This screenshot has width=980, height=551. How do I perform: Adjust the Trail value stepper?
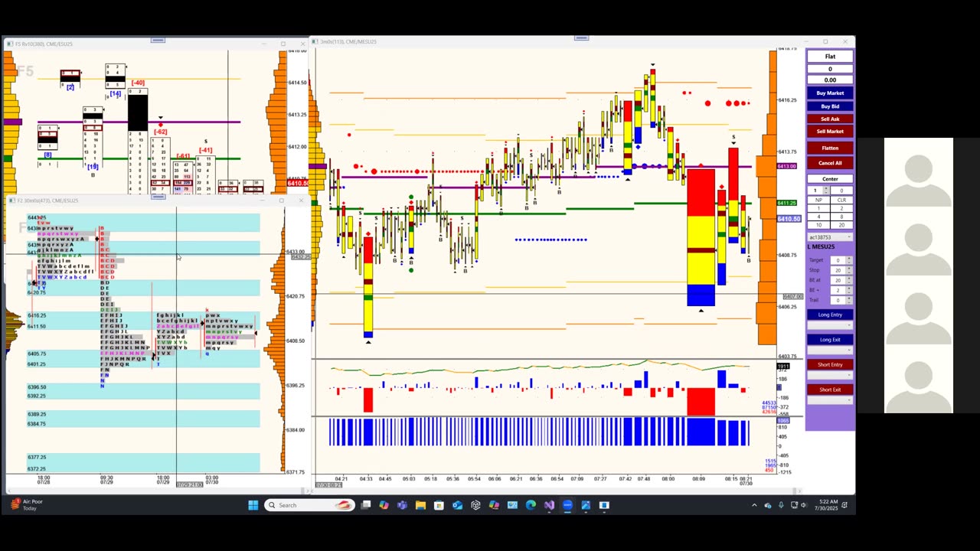click(848, 300)
